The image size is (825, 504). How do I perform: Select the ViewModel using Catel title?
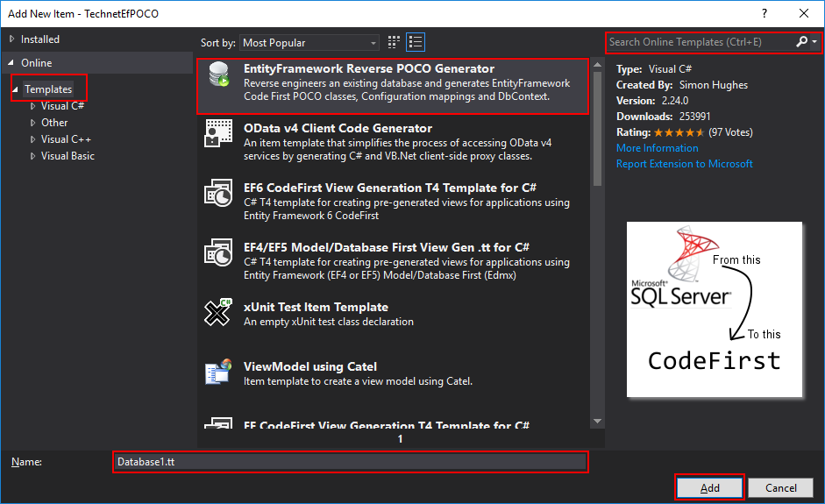point(309,366)
